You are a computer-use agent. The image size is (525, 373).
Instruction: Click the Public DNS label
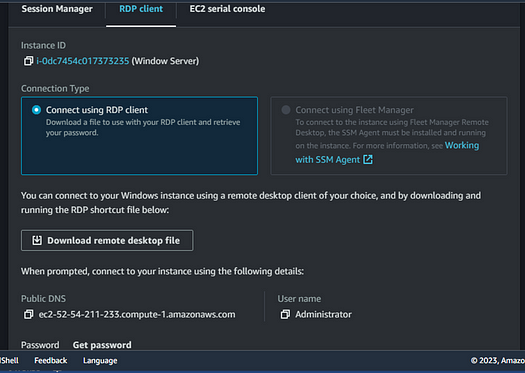pos(44,299)
